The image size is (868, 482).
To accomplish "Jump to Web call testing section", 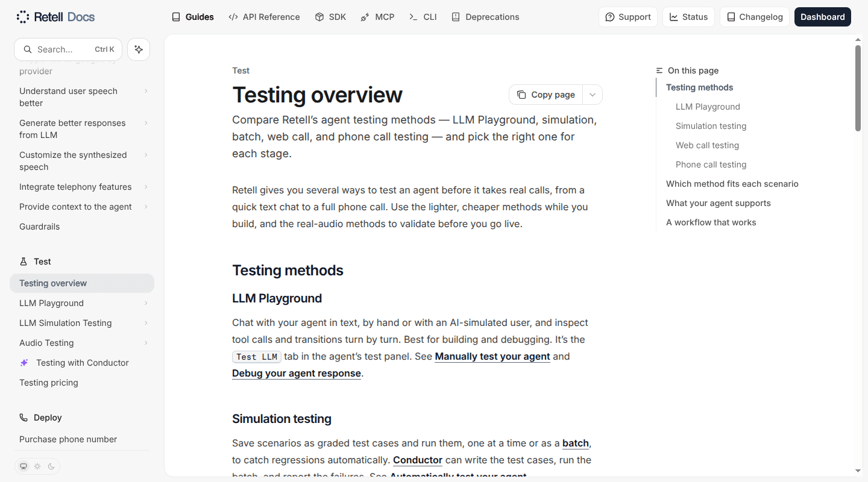I will click(707, 145).
